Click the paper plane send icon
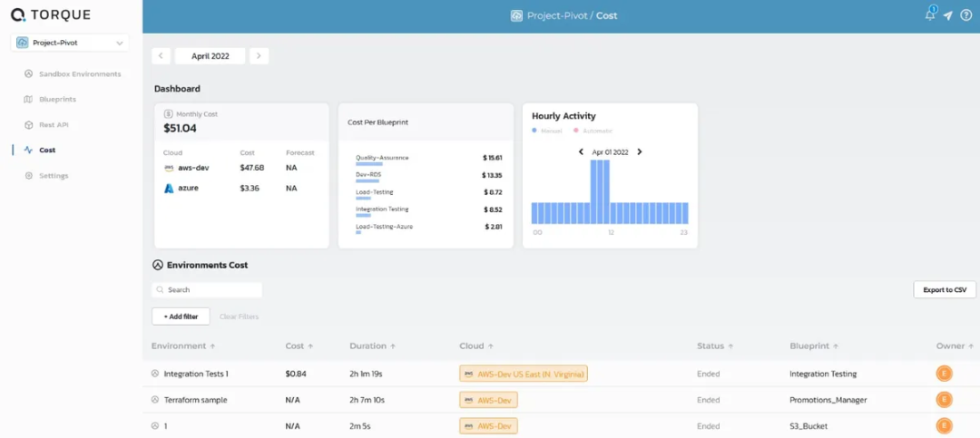Viewport: 980px width, 438px height. [947, 15]
